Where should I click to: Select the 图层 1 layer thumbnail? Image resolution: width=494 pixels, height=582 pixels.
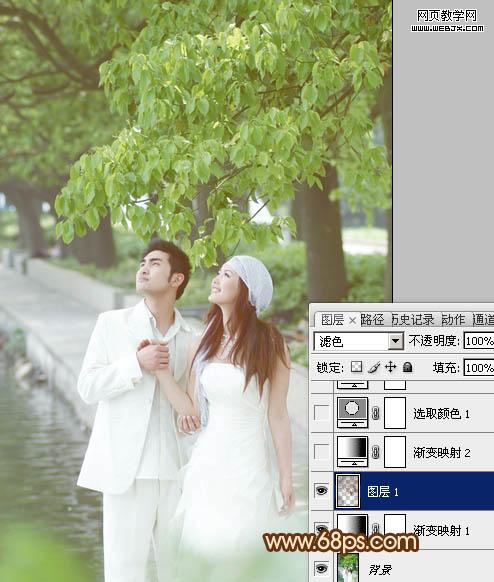pos(348,491)
